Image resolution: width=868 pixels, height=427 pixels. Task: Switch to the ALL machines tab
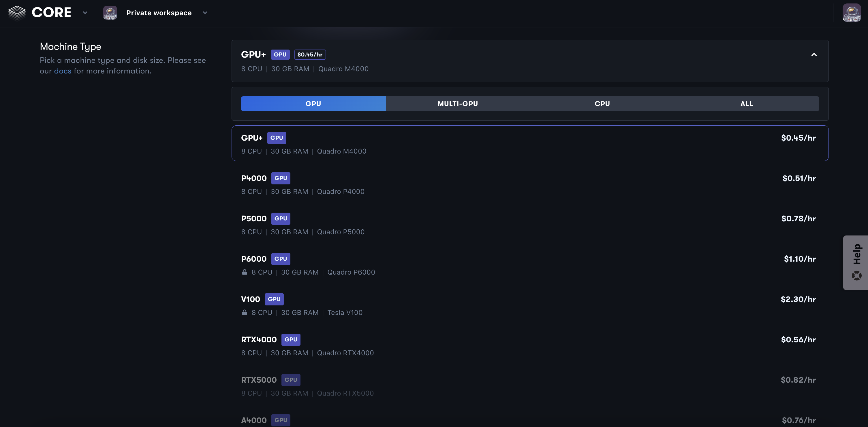tap(746, 103)
